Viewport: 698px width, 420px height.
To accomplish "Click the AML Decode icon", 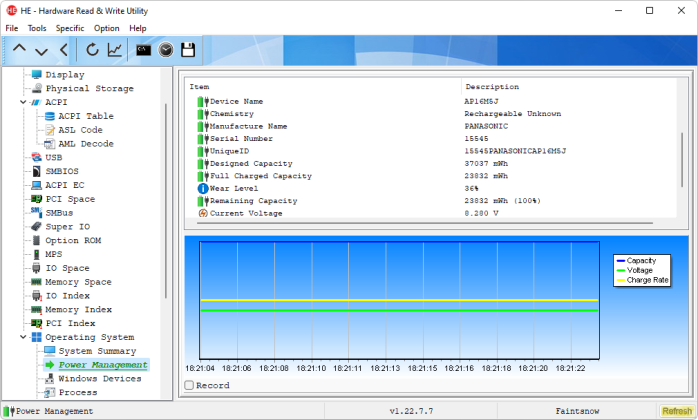I will click(49, 143).
